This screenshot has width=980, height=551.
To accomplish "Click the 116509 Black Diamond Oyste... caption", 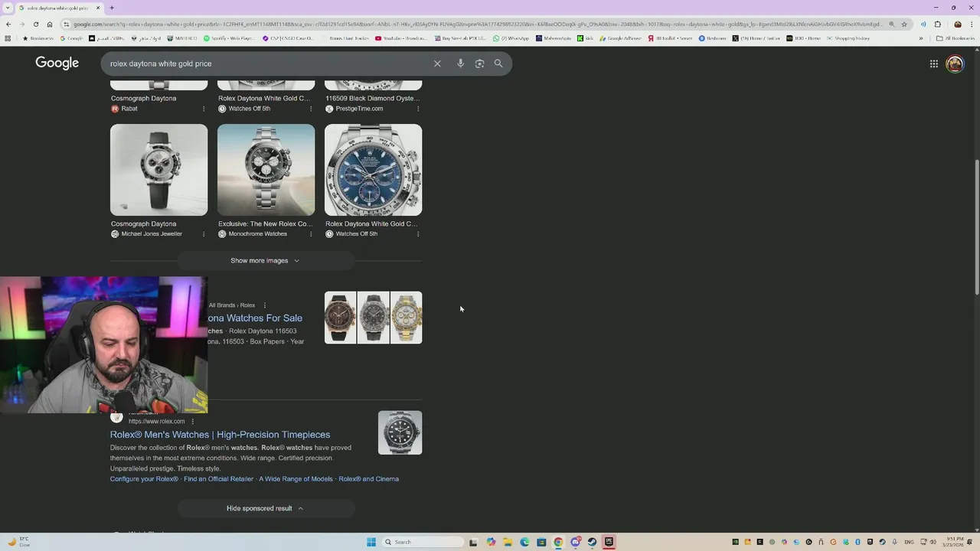I will [372, 98].
